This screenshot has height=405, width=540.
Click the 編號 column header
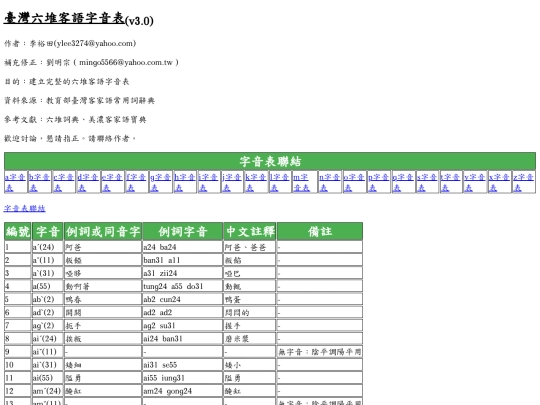pyautogui.click(x=18, y=231)
